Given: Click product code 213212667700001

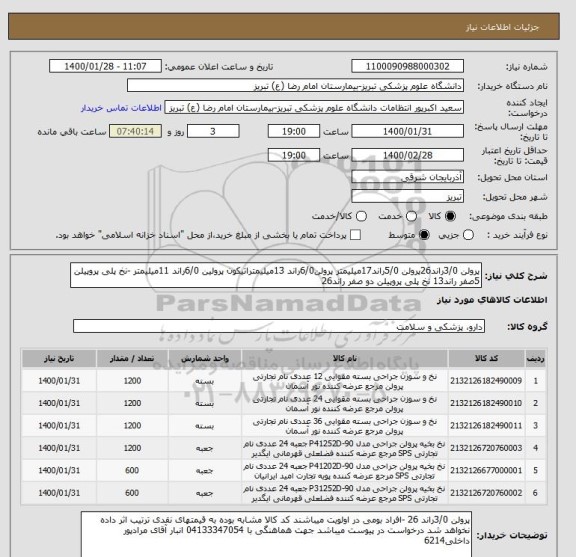Looking at the screenshot, I should click(x=486, y=471).
